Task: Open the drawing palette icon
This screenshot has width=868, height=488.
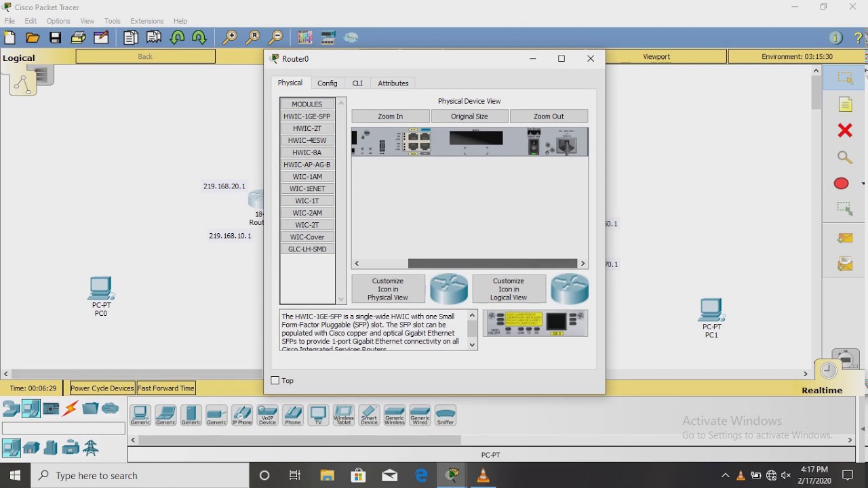Action: [305, 38]
